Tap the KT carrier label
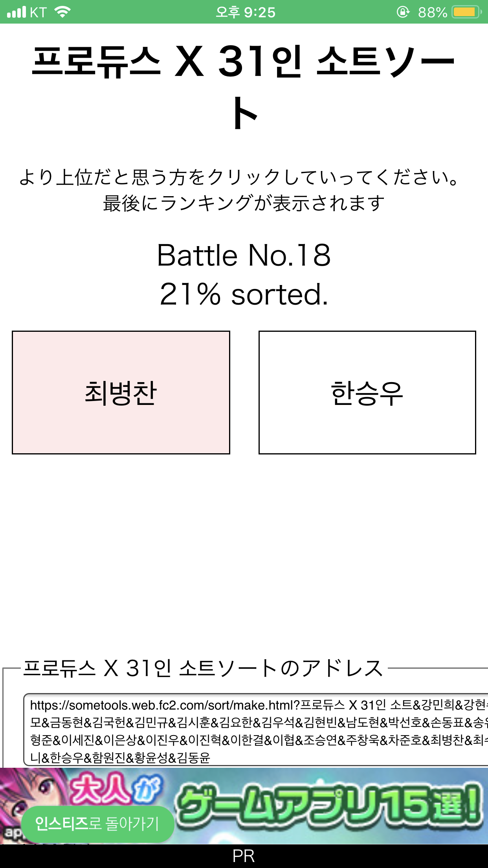This screenshot has width=488, height=868. [38, 13]
